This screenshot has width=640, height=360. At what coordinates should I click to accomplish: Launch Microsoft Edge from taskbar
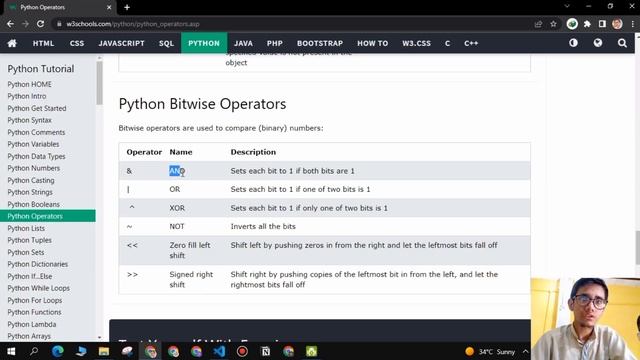coord(58,351)
